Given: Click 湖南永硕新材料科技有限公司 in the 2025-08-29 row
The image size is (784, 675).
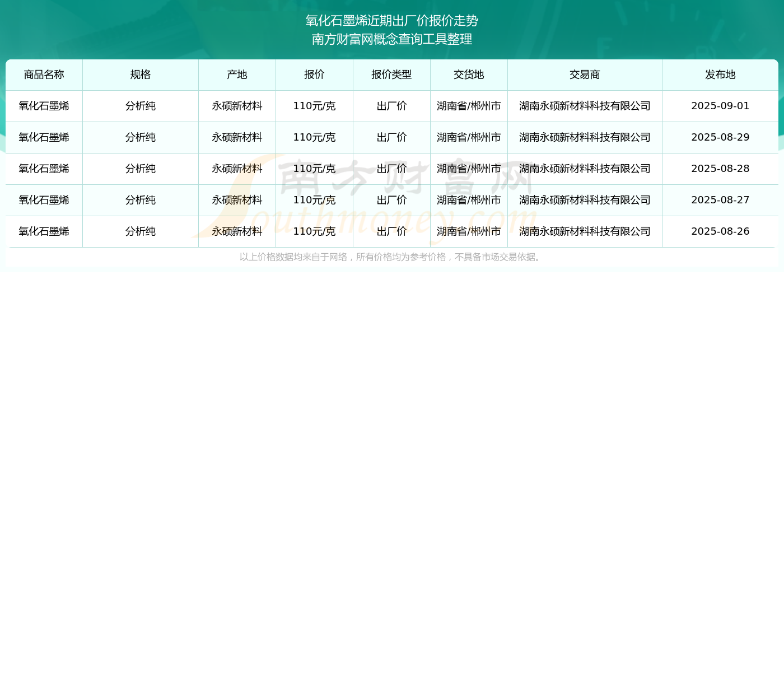Looking at the screenshot, I should (x=585, y=137).
